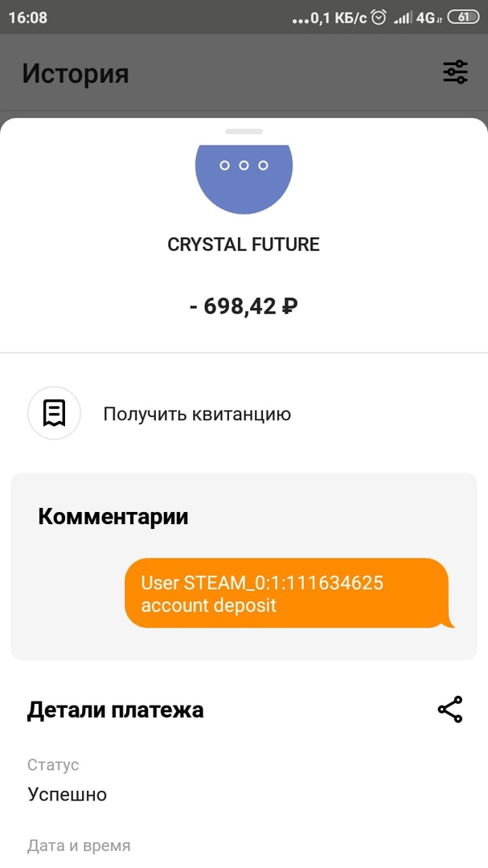
Task: Tap the blue three-dot merchant avatar
Action: pyautogui.click(x=244, y=173)
